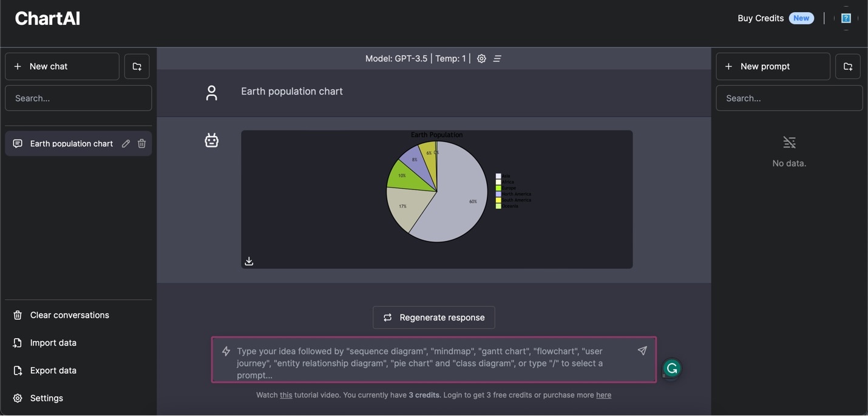Click the Asia legend swatch
This screenshot has width=868, height=417.
click(x=498, y=176)
